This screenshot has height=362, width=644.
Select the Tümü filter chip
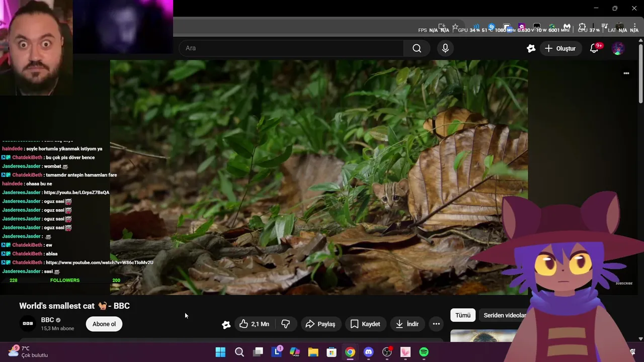(463, 315)
